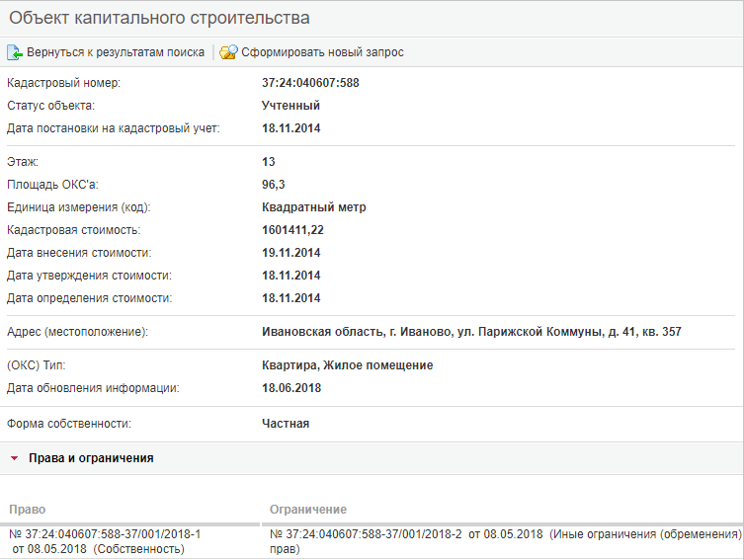Image resolution: width=744 pixels, height=560 pixels.
Task: Click cadastral number 37:24:040607:588 value
Action: 310,83
